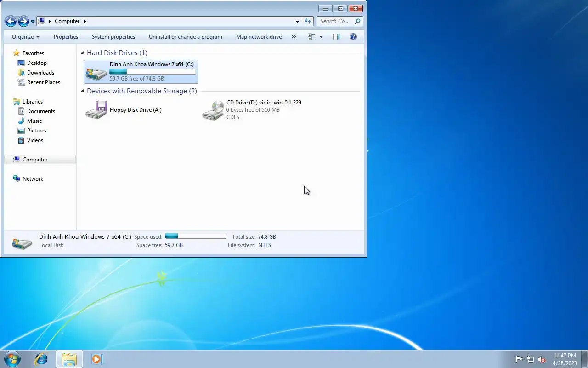The height and width of the screenshot is (368, 588).
Task: Select Favorites in navigation pane
Action: tap(33, 53)
